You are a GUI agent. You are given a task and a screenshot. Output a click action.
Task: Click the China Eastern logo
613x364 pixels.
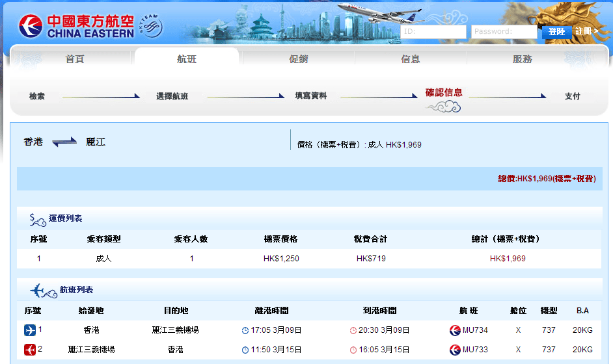tap(76, 26)
